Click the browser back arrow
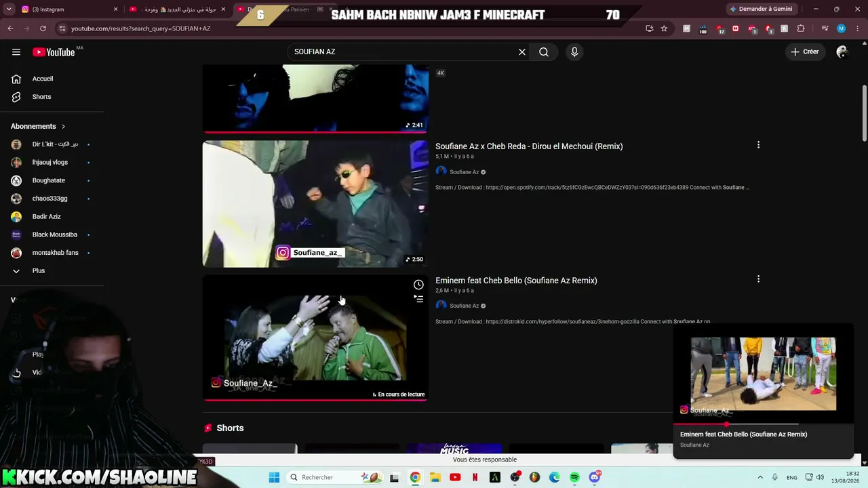Viewport: 868px width, 488px height. pyautogui.click(x=10, y=28)
